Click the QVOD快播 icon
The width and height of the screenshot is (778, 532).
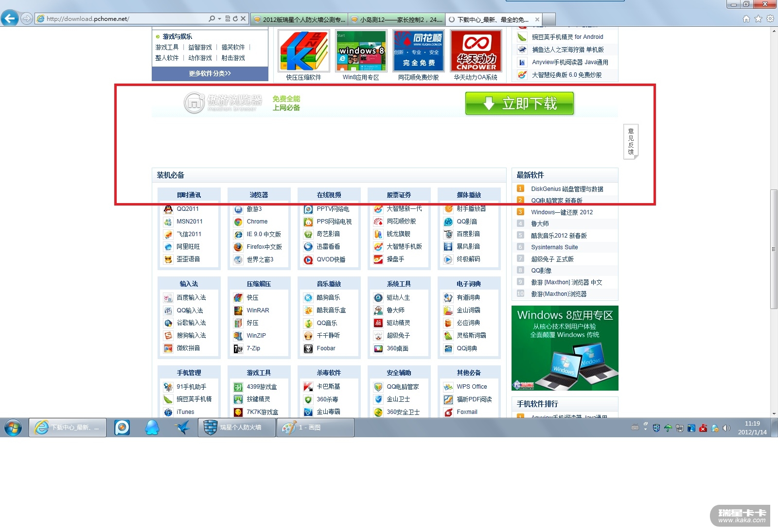308,259
